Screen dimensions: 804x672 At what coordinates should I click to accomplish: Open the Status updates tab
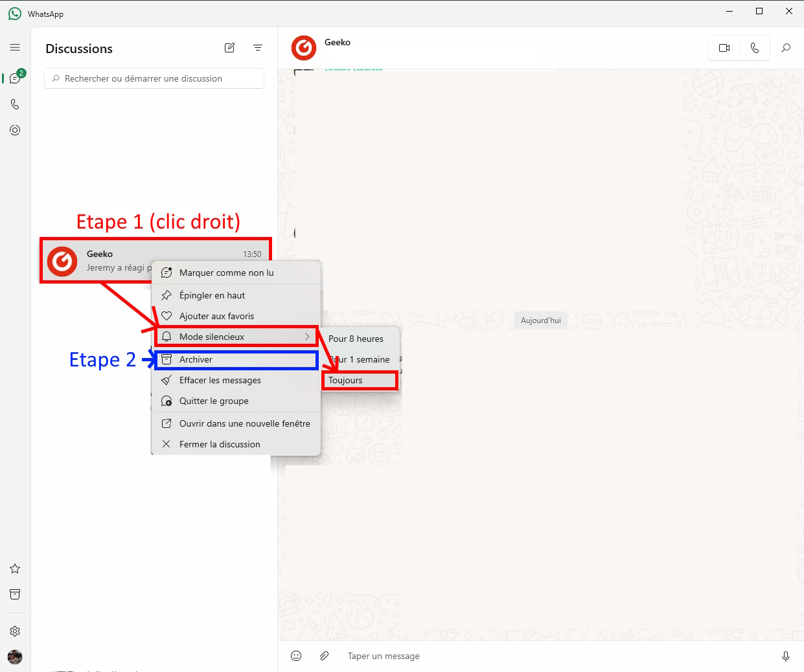coord(15,130)
